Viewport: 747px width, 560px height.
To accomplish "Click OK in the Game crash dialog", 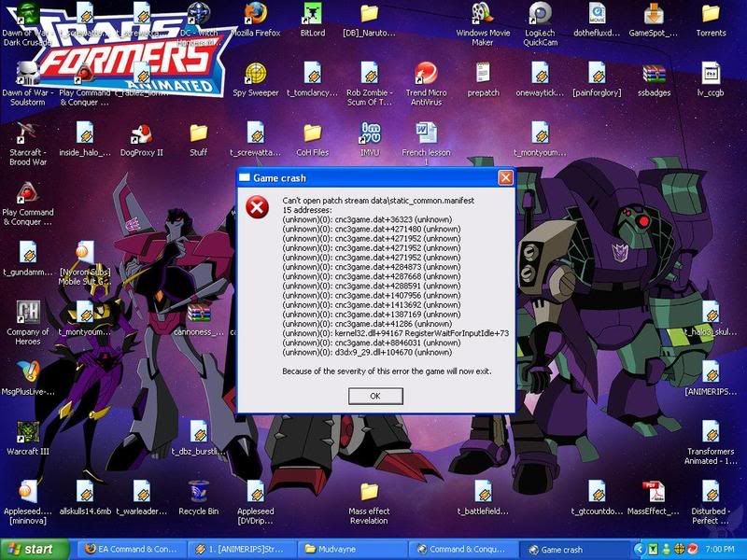I will coord(375,396).
